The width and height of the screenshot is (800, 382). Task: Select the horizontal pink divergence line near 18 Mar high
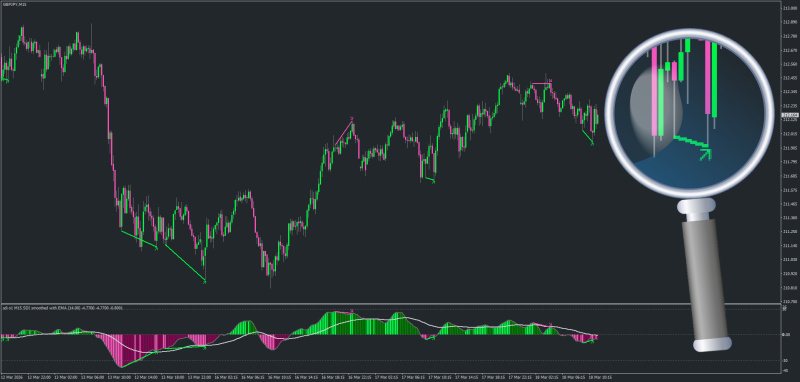click(x=541, y=83)
